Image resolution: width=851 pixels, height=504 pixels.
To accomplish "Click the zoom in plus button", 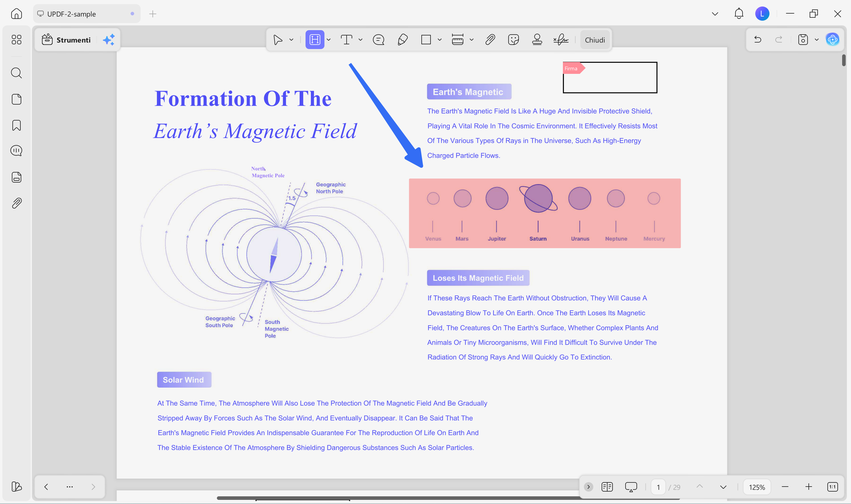I will [808, 487].
